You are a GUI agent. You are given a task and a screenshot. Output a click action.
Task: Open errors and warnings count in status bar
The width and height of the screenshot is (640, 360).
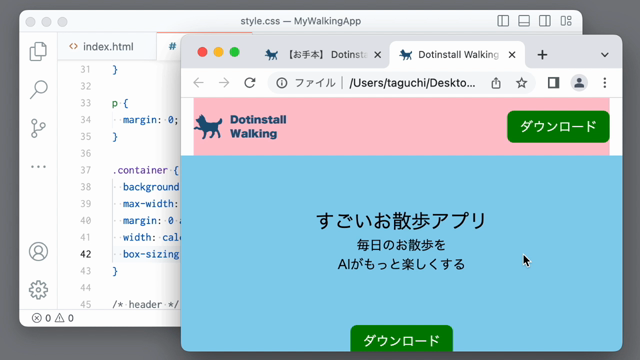[x=53, y=318]
